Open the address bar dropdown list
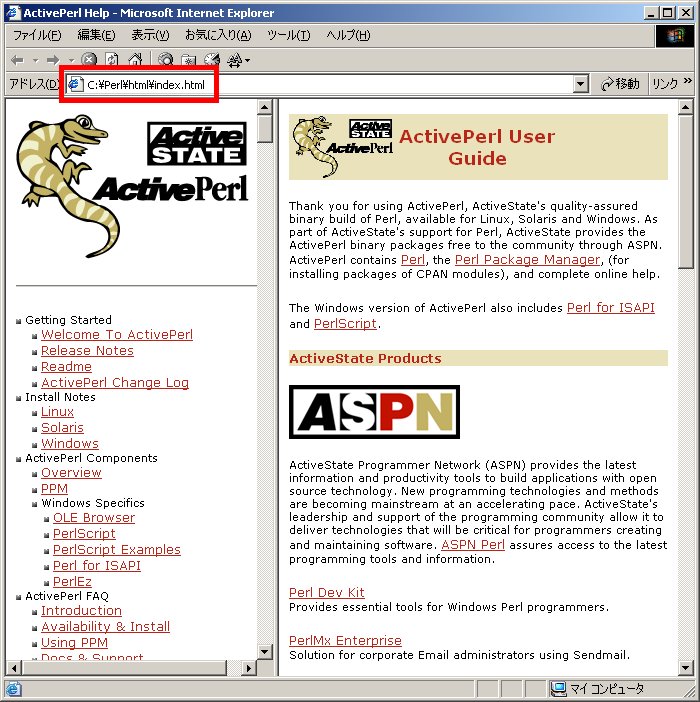The width and height of the screenshot is (700, 702). tap(580, 84)
